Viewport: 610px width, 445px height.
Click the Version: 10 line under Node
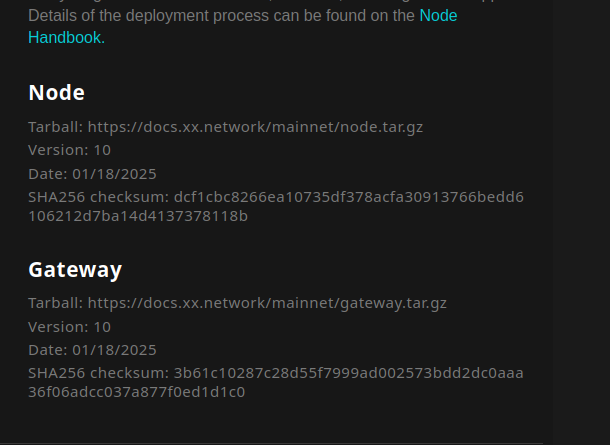[x=69, y=150]
